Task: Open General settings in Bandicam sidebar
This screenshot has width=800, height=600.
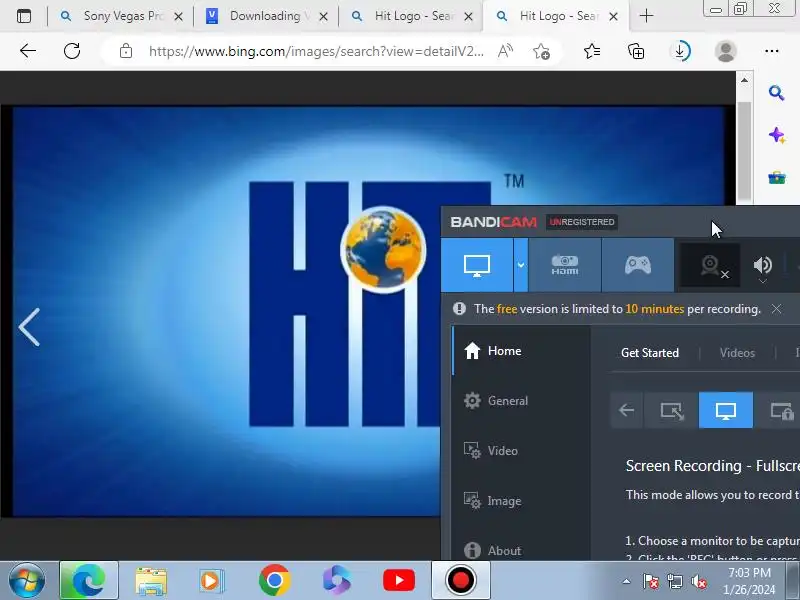Action: click(520, 401)
